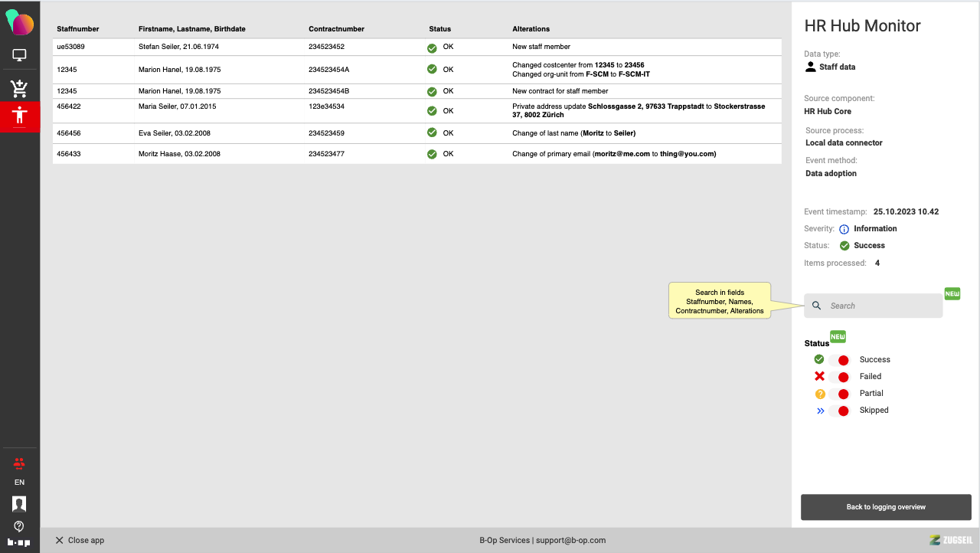This screenshot has width=980, height=553.
Task: Click Back to logging overview button
Action: [886, 507]
